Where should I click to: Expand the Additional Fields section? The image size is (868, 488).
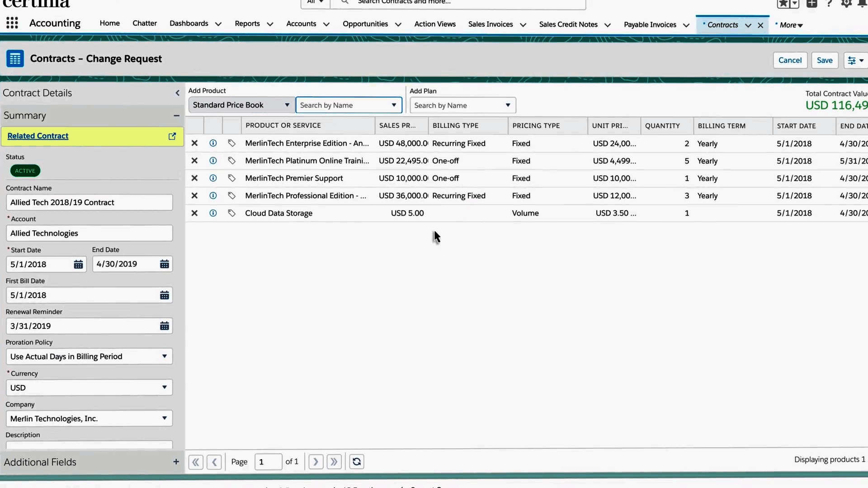tap(176, 462)
